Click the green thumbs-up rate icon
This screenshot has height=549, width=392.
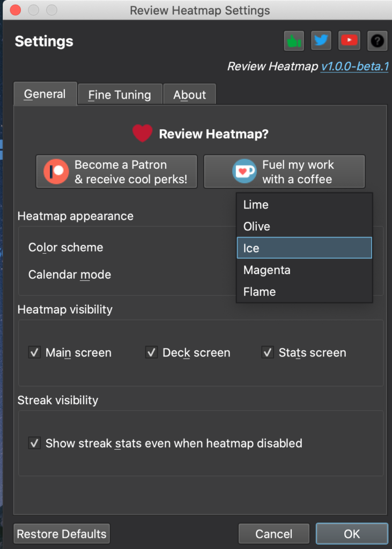(x=294, y=41)
